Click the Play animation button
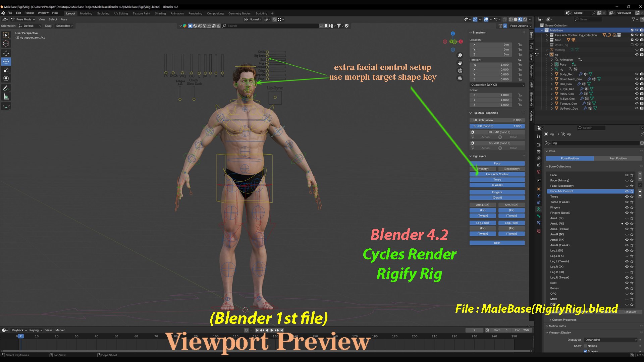Screen dimensions: 644x362 point(272,330)
